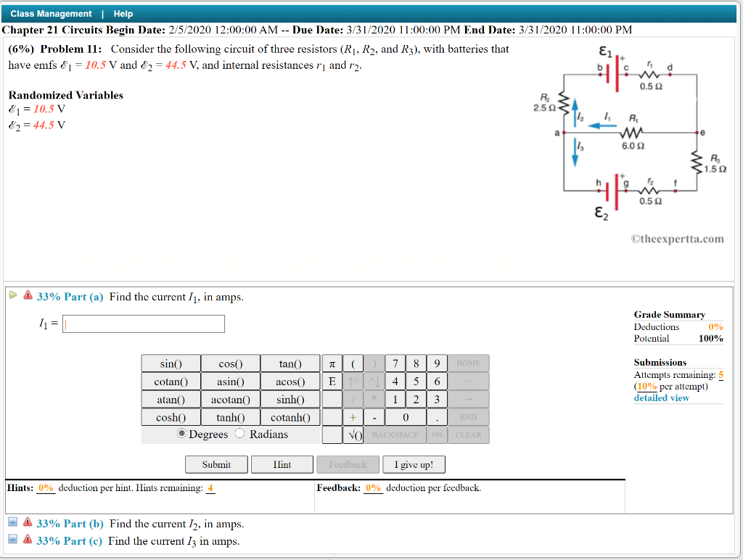This screenshot has height=560, width=743.
Task: Click the square root key on the keypad
Action: pos(352,435)
